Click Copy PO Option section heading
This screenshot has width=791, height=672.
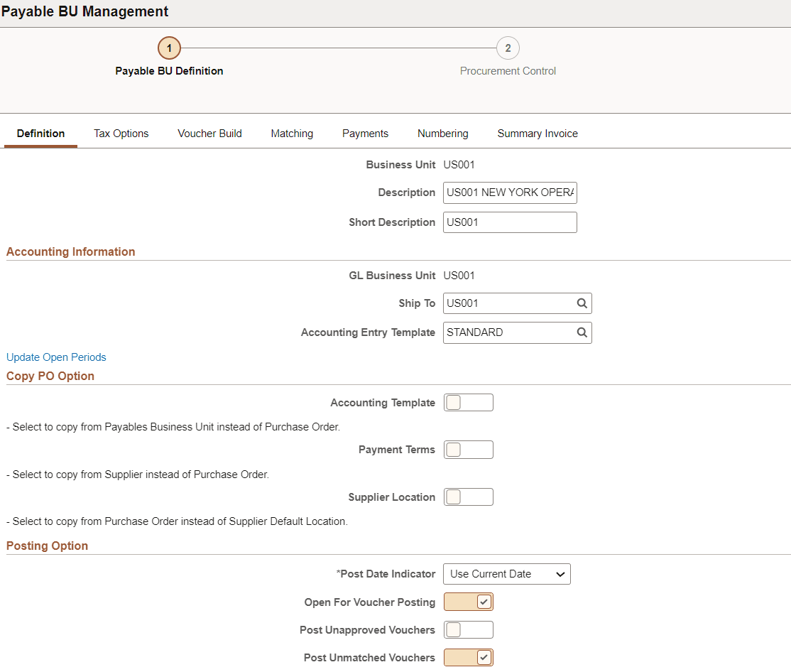coord(50,376)
